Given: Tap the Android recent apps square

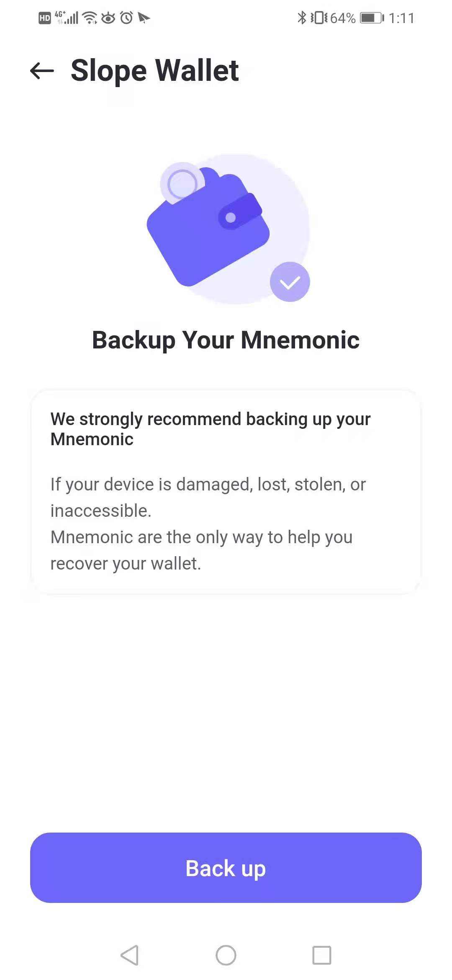Looking at the screenshot, I should coord(322,955).
